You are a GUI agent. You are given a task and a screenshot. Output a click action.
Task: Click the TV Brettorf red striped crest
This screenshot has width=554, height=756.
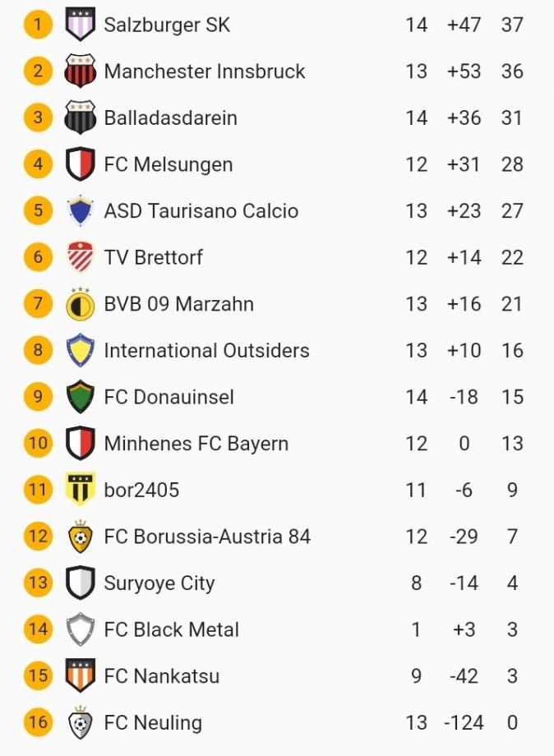tap(80, 257)
